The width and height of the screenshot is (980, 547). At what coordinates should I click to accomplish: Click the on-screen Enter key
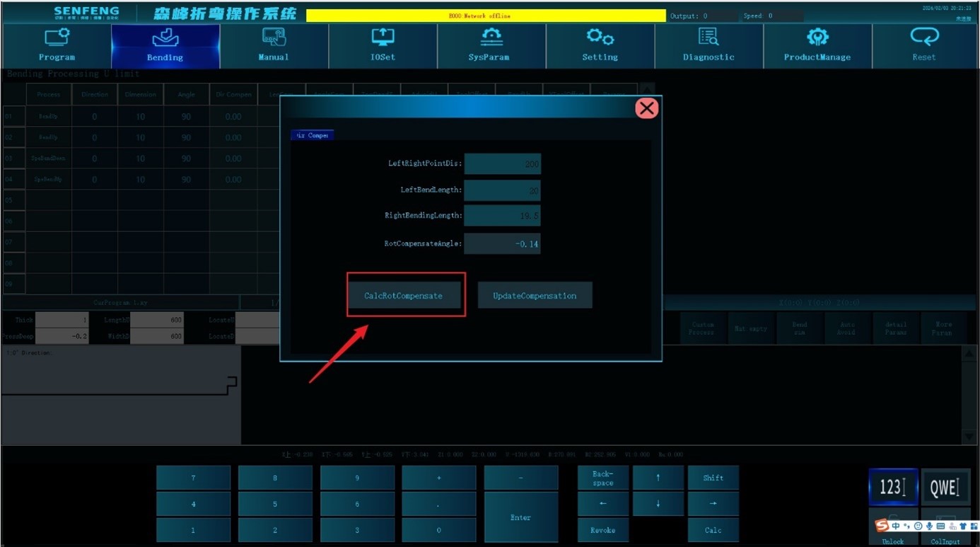tap(521, 517)
